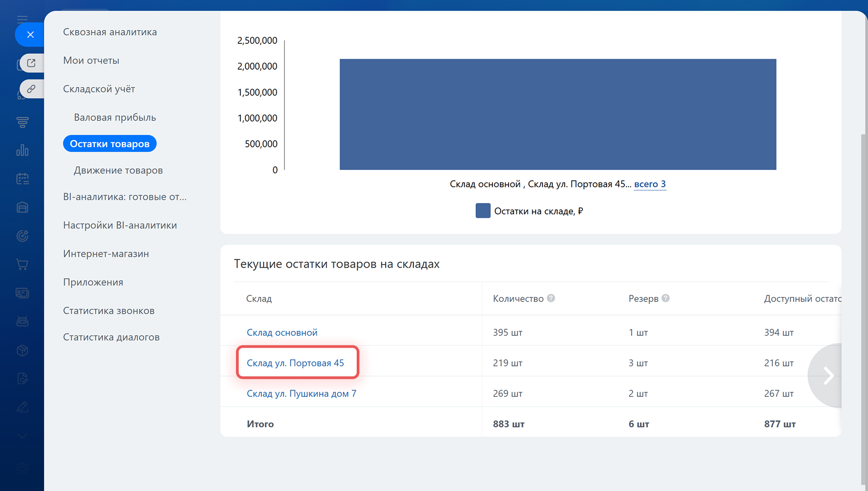This screenshot has height=491, width=868.
Task: Open the calendar sidebar icon
Action: point(22,179)
